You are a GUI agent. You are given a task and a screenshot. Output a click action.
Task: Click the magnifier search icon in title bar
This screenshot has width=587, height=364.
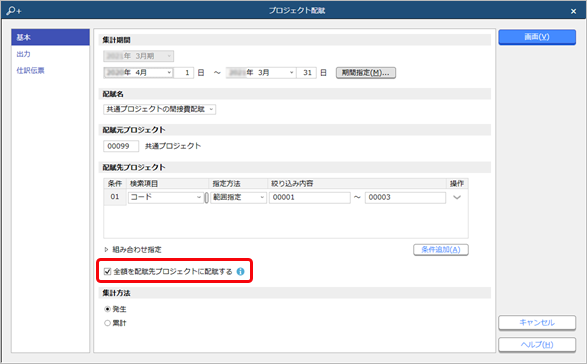[13, 10]
